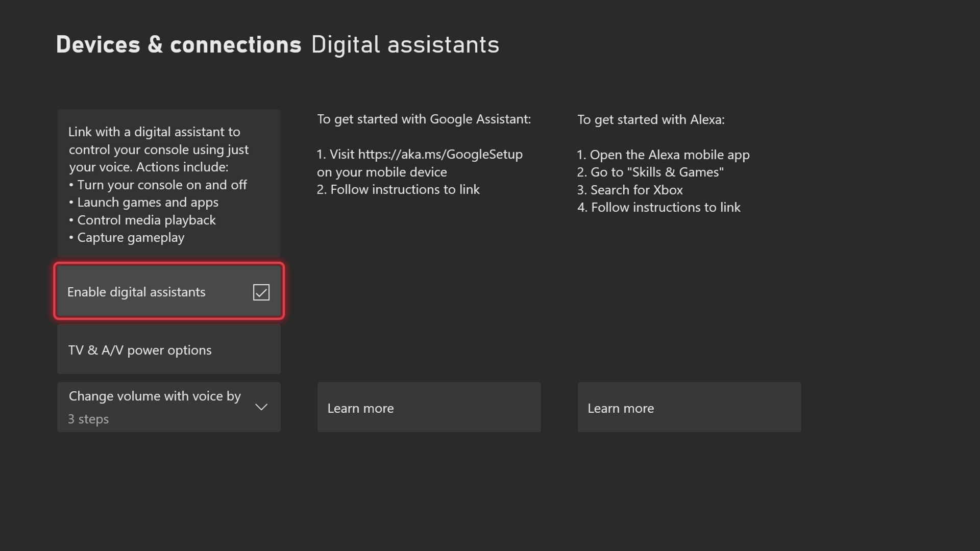Click the "3 steps" volume value

pyautogui.click(x=88, y=419)
